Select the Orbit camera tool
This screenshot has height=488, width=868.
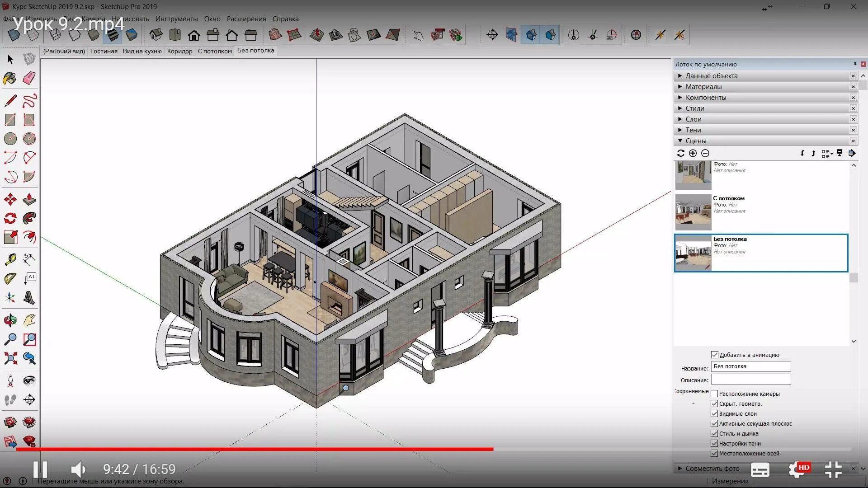click(x=10, y=320)
